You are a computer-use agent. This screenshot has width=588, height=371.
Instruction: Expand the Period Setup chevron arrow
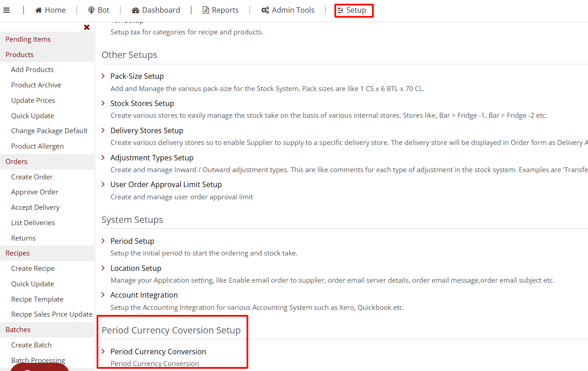pos(103,241)
